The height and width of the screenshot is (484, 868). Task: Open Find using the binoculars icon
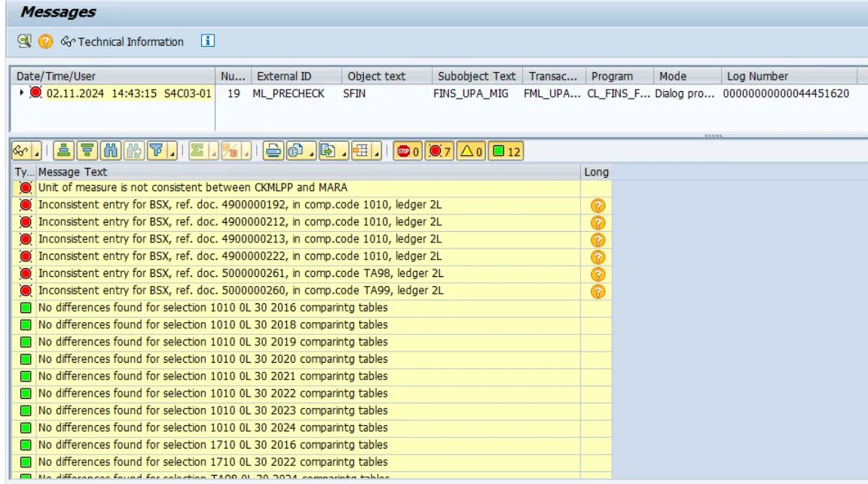(110, 151)
